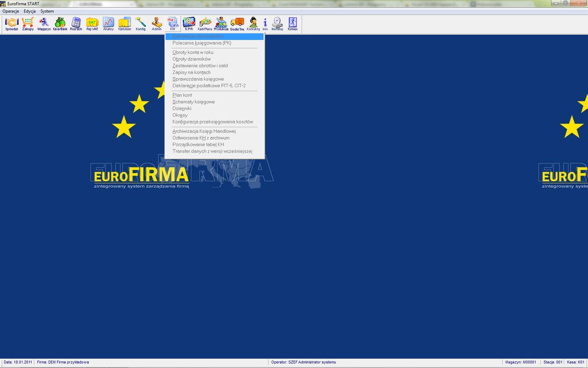This screenshot has width=588, height=368.
Task: Open the Rej VAT register
Action: point(92,24)
